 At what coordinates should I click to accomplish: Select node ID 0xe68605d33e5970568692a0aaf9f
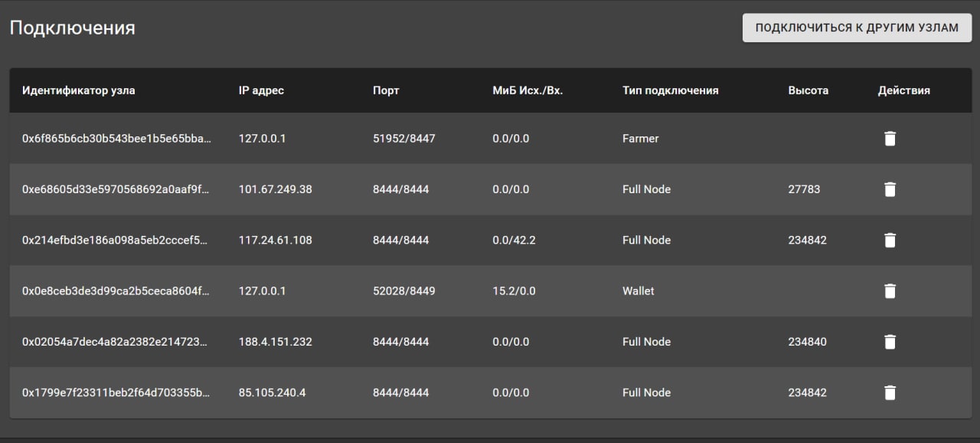pyautogui.click(x=116, y=189)
